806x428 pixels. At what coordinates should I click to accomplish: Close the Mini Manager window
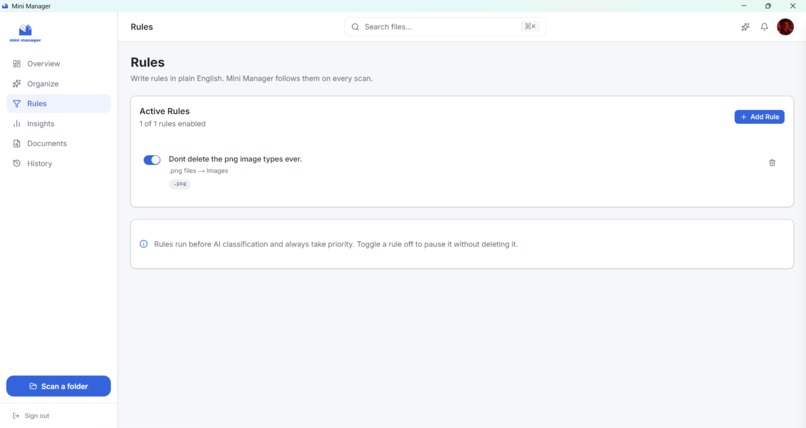point(793,6)
